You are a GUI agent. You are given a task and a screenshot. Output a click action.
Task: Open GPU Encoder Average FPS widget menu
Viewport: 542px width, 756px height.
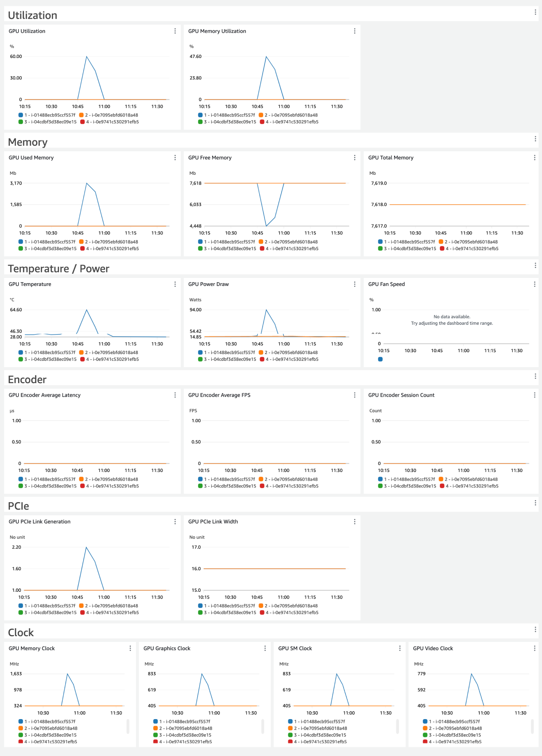click(x=355, y=395)
